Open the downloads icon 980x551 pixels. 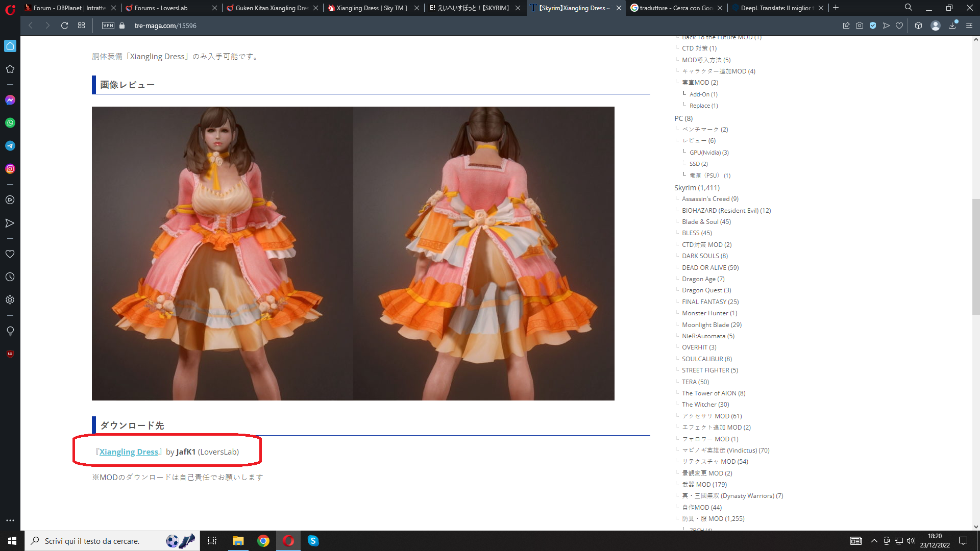[x=952, y=26]
